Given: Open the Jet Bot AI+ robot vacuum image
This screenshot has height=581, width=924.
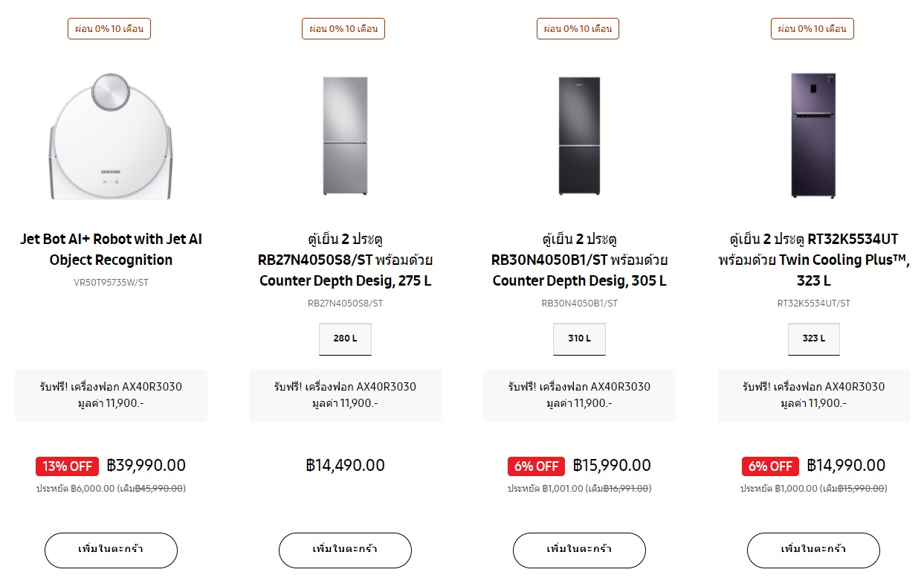Looking at the screenshot, I should tap(111, 137).
